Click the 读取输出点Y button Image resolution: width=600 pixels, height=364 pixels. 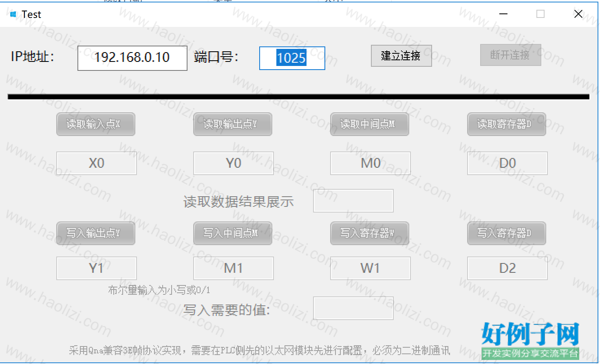click(x=233, y=124)
